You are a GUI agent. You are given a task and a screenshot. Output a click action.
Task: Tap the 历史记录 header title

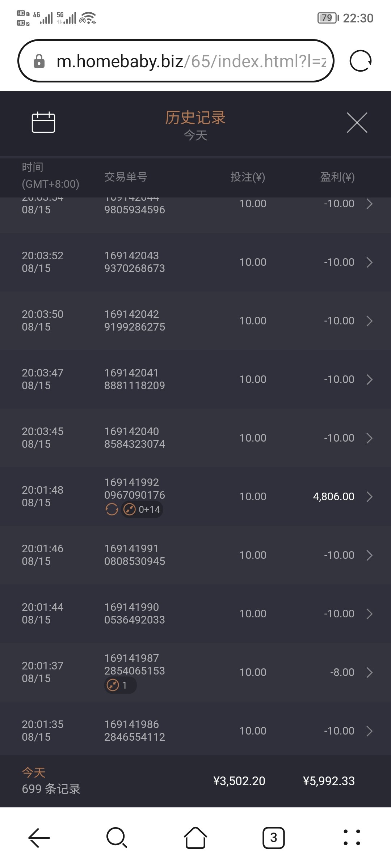click(195, 118)
